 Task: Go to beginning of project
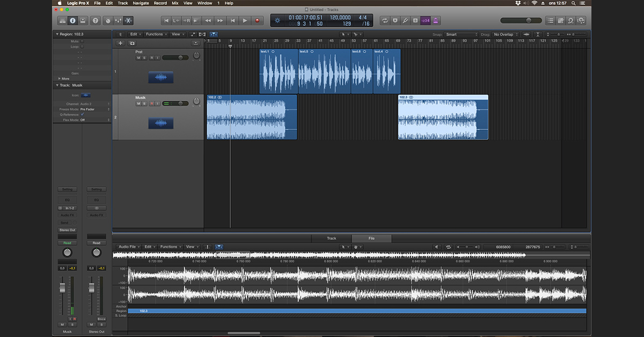click(166, 20)
